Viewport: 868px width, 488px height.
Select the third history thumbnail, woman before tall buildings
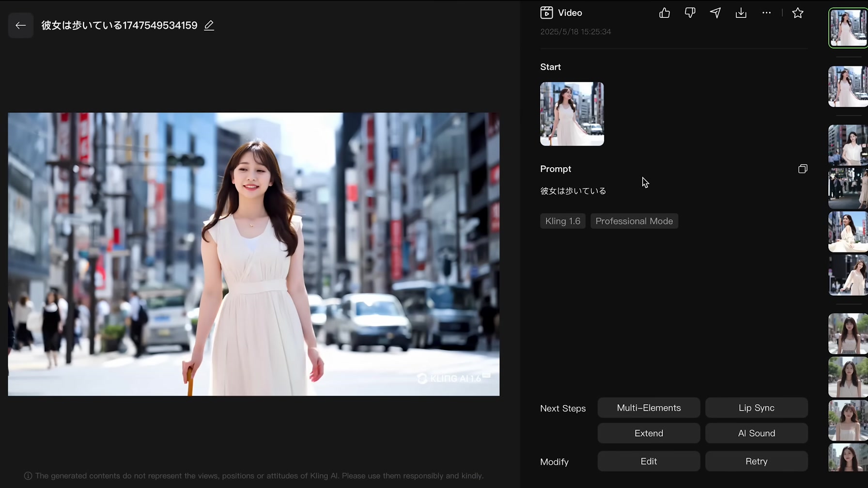point(848,145)
